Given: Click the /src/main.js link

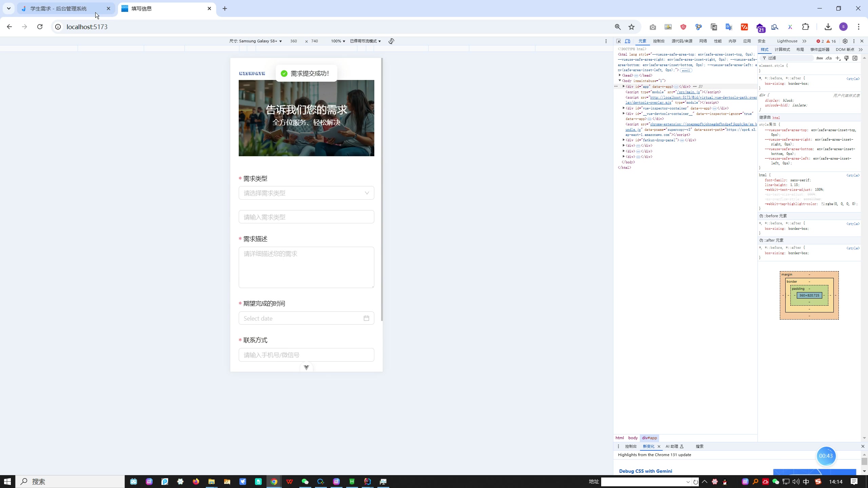Looking at the screenshot, I should coord(688,92).
